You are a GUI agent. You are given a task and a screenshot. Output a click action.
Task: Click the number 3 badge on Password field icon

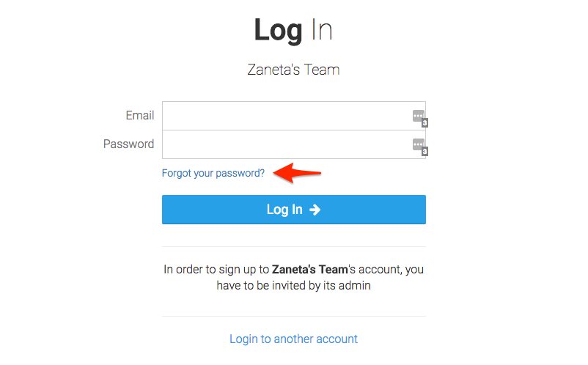(x=425, y=152)
